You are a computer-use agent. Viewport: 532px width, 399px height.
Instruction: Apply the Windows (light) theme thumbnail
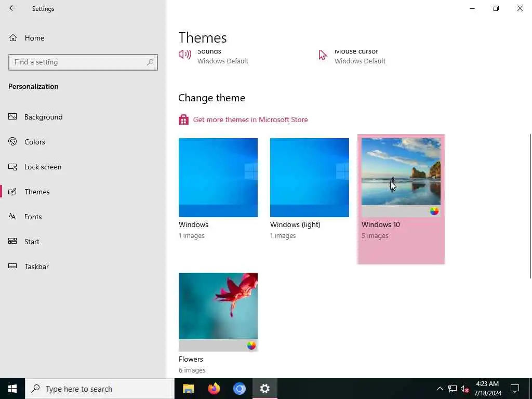(x=310, y=178)
